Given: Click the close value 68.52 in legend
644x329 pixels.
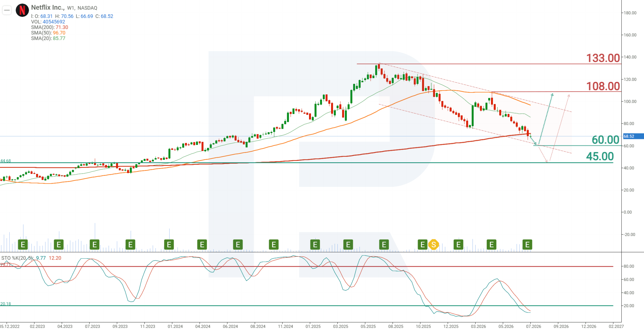Looking at the screenshot, I should [x=107, y=16].
